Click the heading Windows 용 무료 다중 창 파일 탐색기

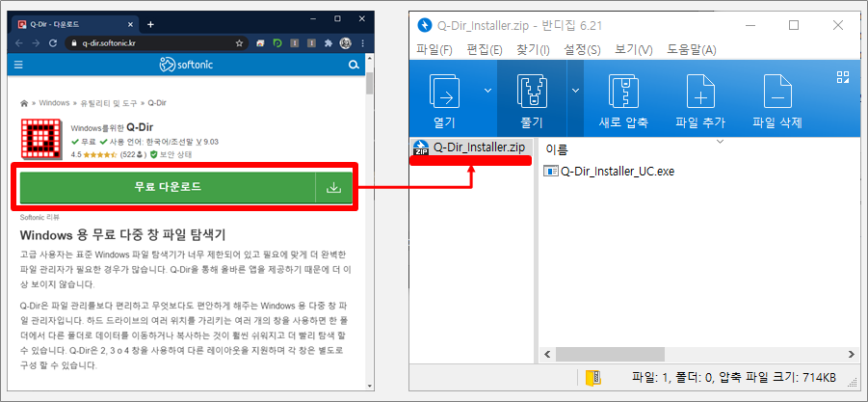point(123,235)
